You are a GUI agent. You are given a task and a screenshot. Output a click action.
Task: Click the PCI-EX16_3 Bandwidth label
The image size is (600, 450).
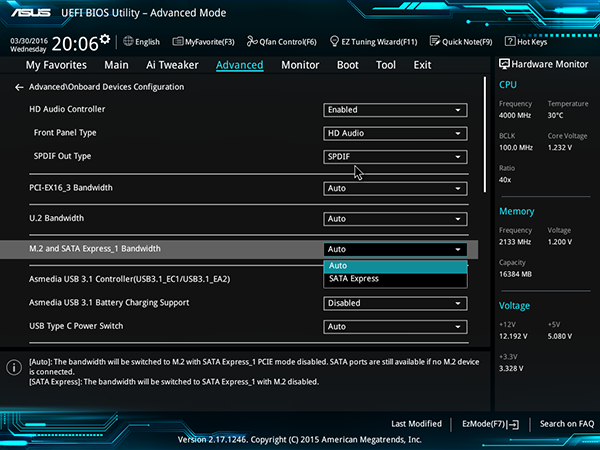coord(71,188)
